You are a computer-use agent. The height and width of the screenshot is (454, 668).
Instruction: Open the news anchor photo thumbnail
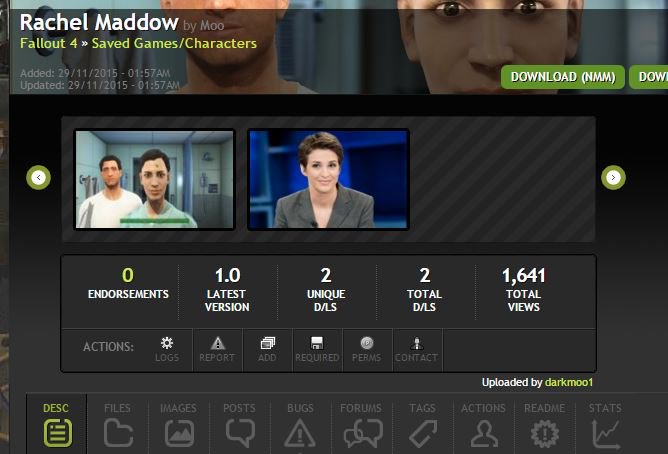(328, 179)
